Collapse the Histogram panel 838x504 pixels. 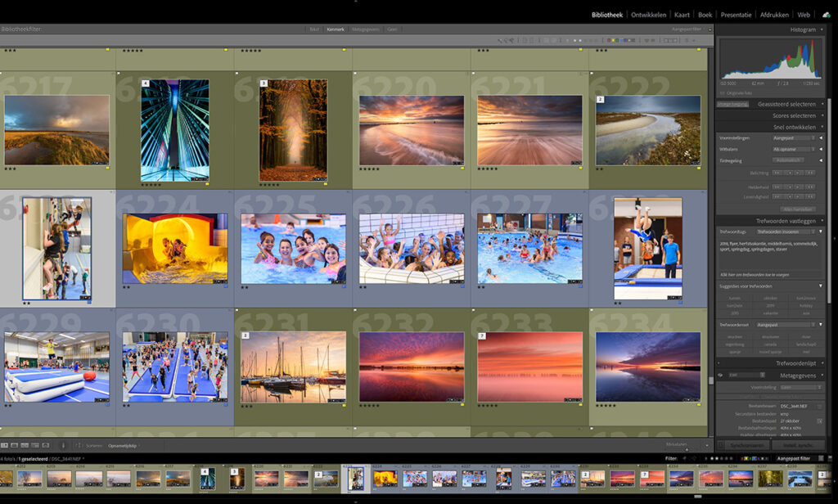(822, 29)
